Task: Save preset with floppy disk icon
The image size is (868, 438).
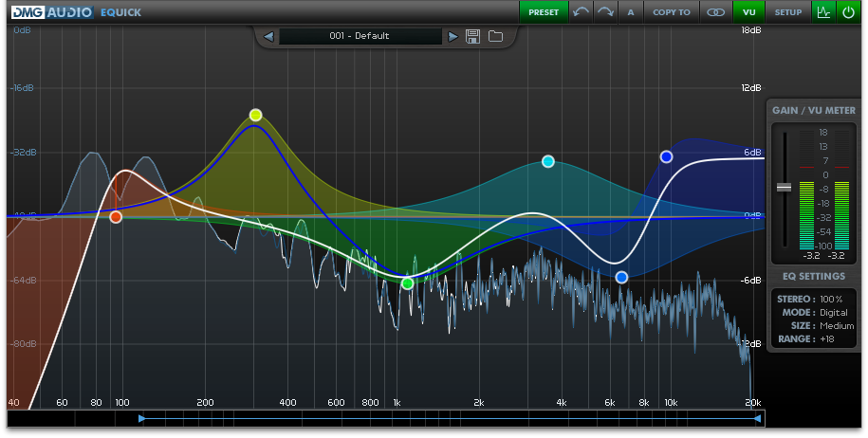Action: (472, 36)
